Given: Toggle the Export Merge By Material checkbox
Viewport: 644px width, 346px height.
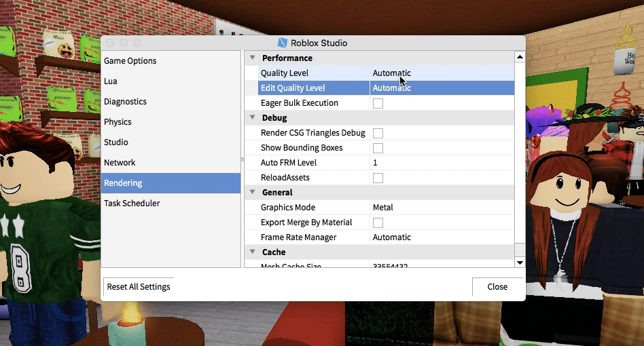Looking at the screenshot, I should point(378,223).
